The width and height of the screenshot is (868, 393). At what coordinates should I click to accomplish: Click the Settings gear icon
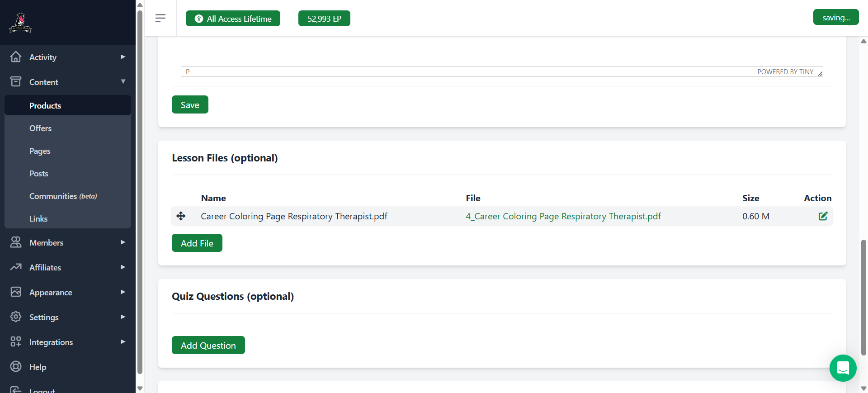[16, 317]
